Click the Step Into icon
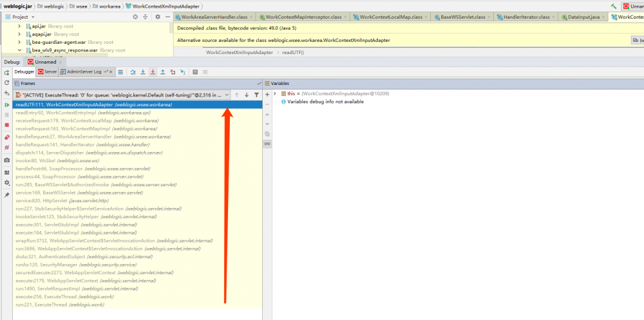The image size is (644, 320). tap(143, 72)
